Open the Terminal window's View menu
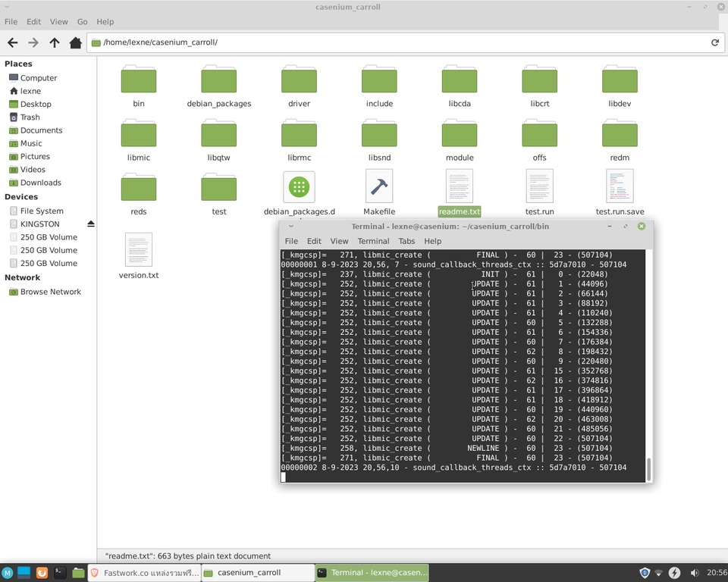This screenshot has width=728, height=582. pos(339,241)
